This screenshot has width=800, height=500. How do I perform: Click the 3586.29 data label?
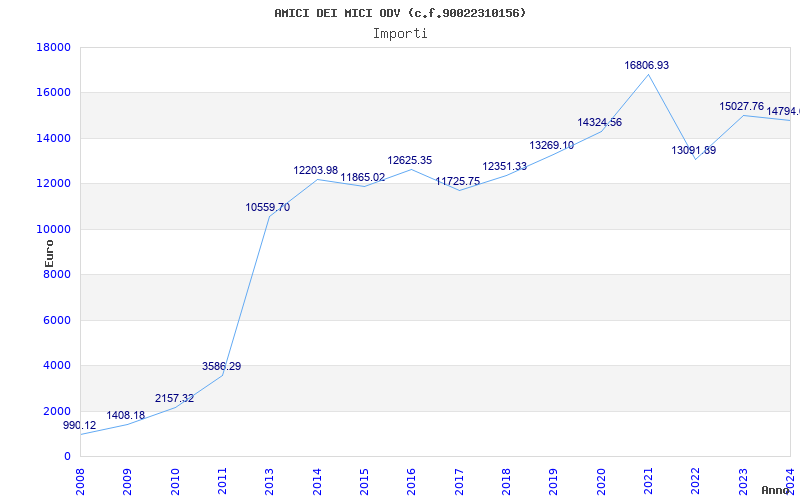[221, 366]
